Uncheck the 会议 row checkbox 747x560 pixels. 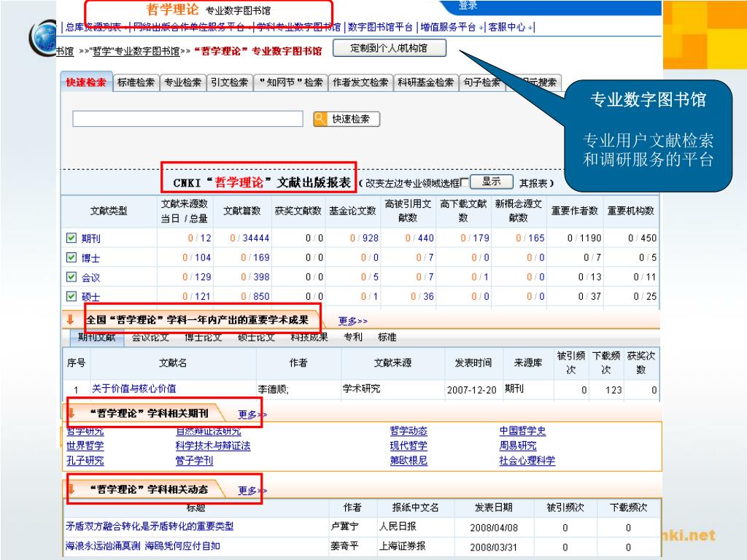tap(71, 276)
